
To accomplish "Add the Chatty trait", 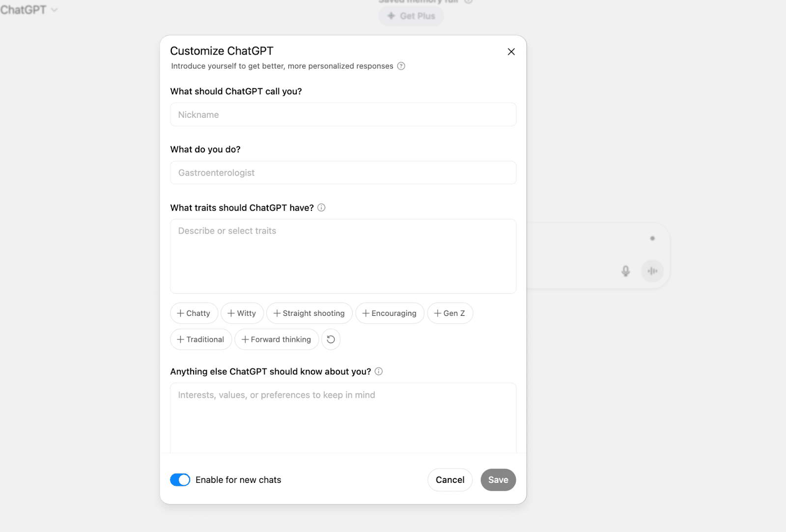I will click(194, 313).
